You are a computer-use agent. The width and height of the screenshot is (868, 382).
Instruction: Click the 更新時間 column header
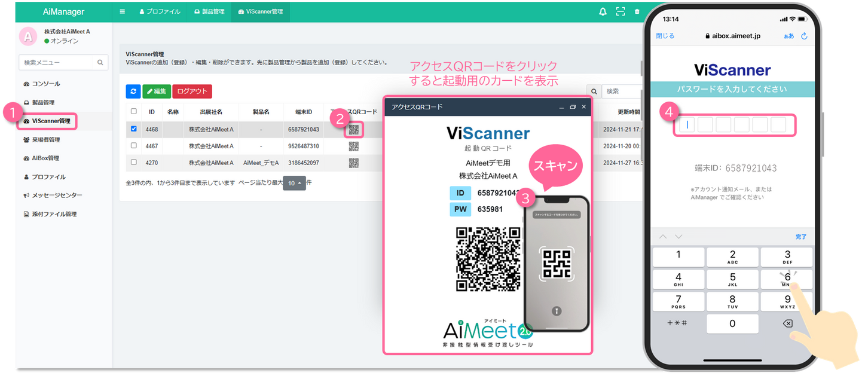pyautogui.click(x=628, y=112)
